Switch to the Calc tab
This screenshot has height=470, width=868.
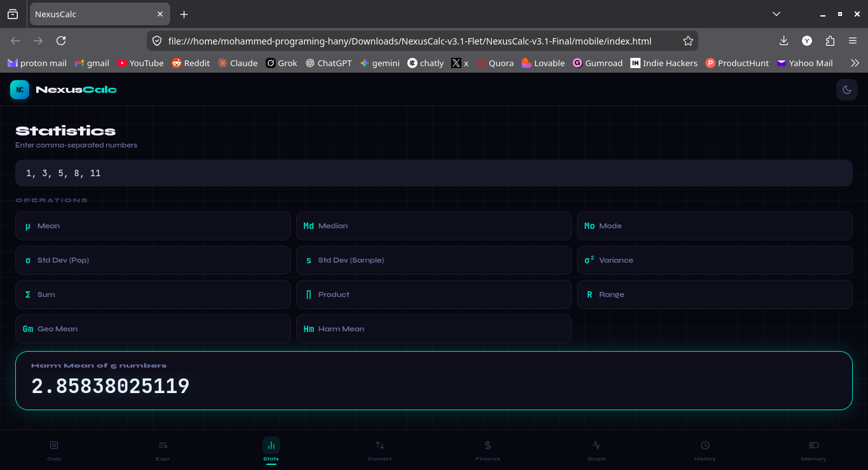[x=54, y=450]
